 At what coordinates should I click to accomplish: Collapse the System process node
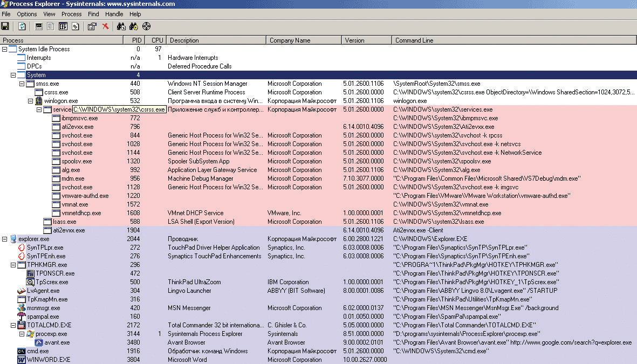point(13,75)
